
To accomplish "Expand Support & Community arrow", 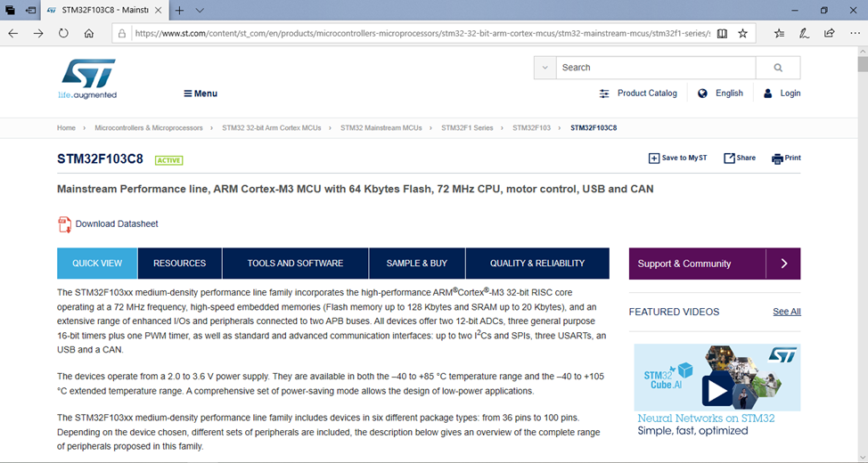I will (783, 264).
